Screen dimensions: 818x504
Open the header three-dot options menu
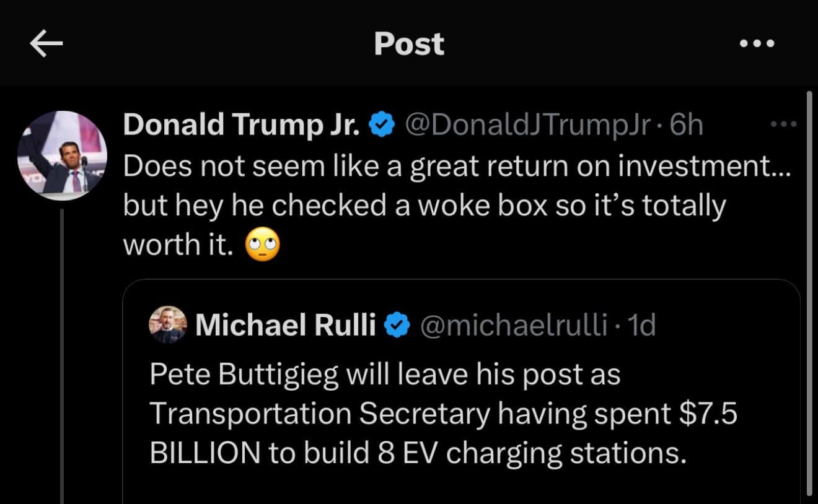pyautogui.click(x=757, y=44)
